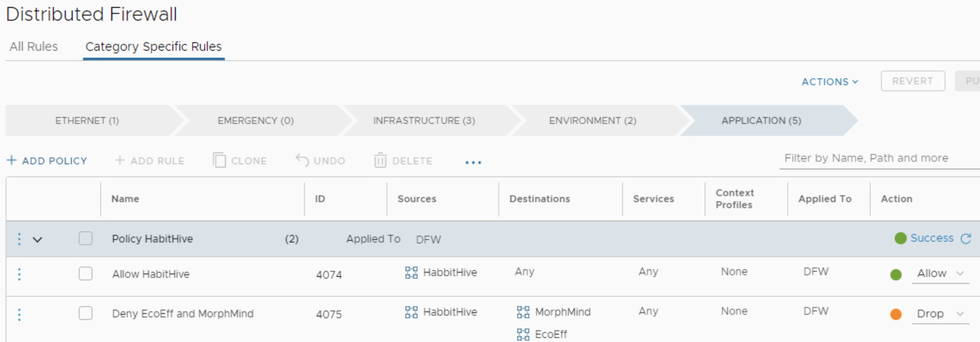Open the Drop action dropdown
Viewport: 980px width, 342px height.
point(940,314)
